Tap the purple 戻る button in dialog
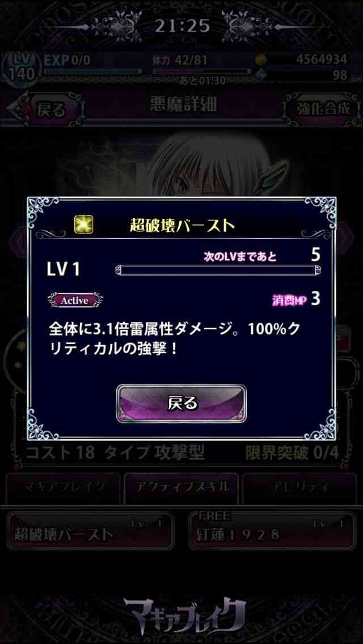 (181, 403)
